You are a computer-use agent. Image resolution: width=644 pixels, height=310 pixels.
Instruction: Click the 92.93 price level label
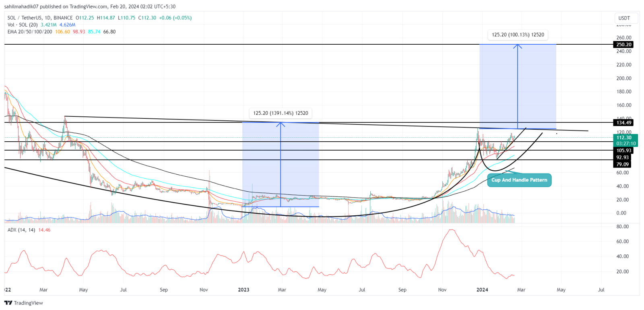pyautogui.click(x=622, y=157)
